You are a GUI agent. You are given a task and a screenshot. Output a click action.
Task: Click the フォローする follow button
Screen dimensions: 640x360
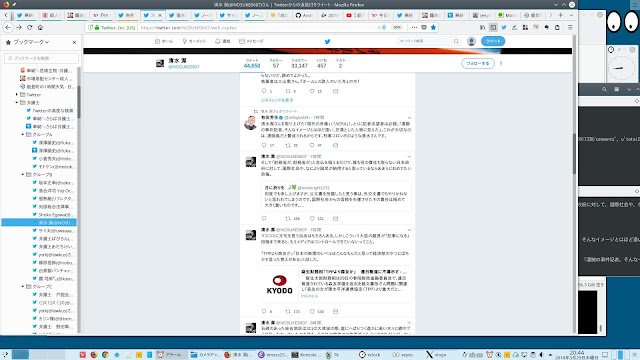(x=478, y=64)
